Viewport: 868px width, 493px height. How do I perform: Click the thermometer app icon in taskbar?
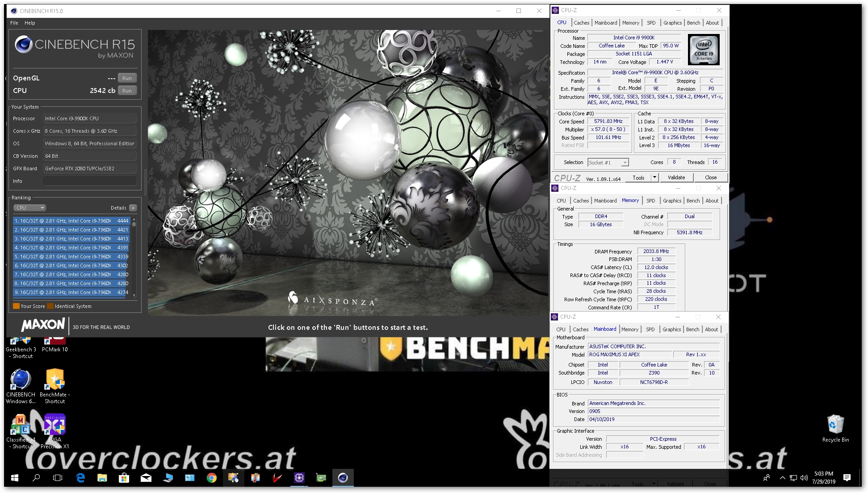click(255, 478)
